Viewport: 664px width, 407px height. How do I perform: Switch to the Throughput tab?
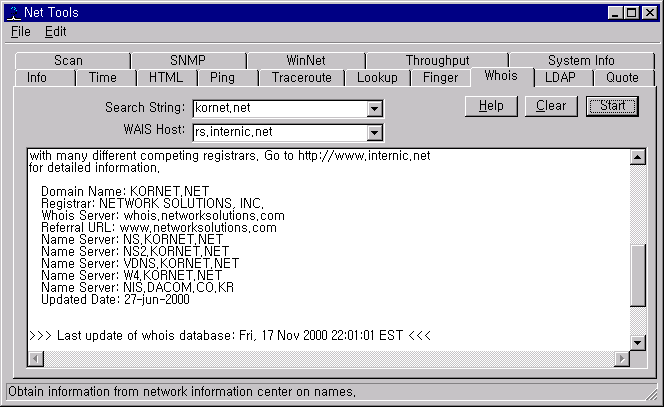[437, 61]
